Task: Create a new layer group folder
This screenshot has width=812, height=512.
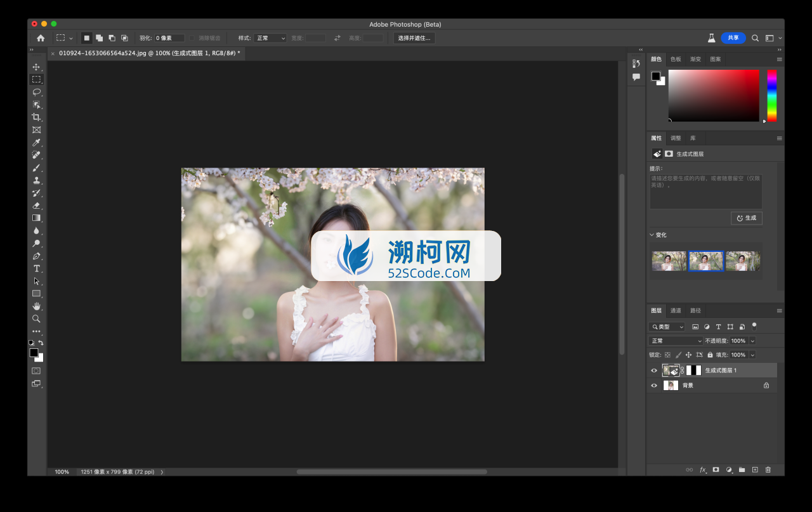Action: pyautogui.click(x=742, y=469)
